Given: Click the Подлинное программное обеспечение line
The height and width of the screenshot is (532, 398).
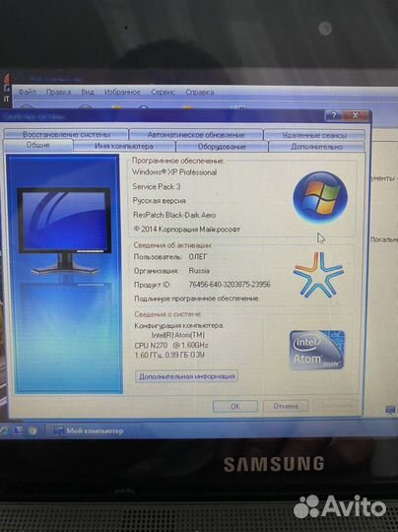Looking at the screenshot, I should click(x=197, y=299).
